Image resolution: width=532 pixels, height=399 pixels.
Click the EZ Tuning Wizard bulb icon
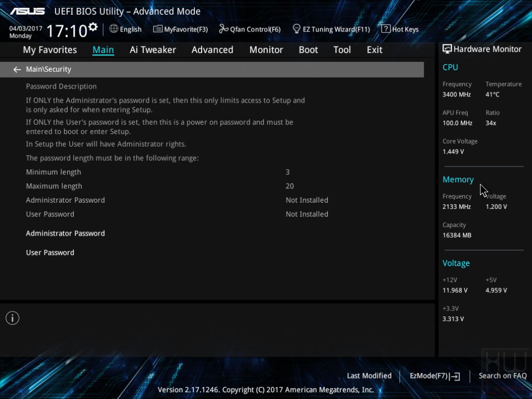point(296,29)
